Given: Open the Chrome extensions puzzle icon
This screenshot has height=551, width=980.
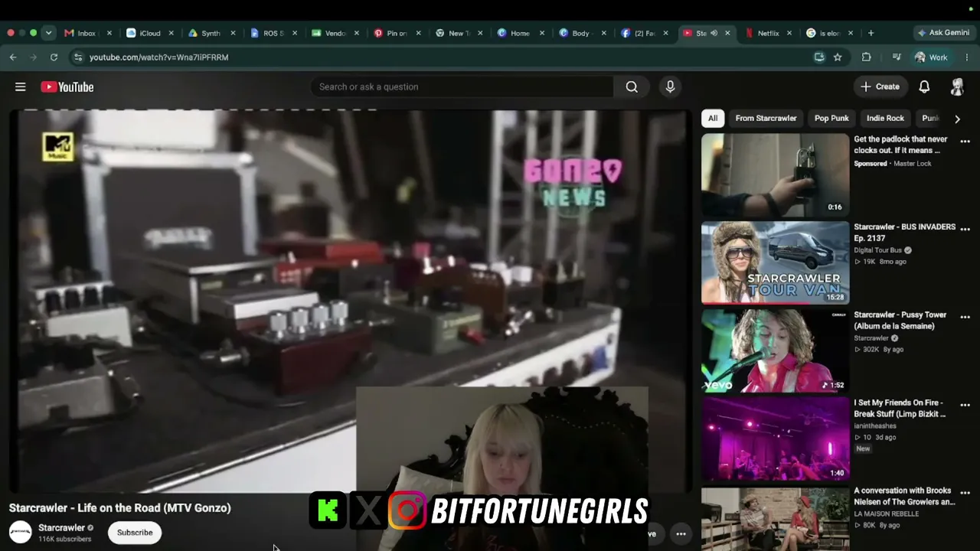Looking at the screenshot, I should pos(867,57).
